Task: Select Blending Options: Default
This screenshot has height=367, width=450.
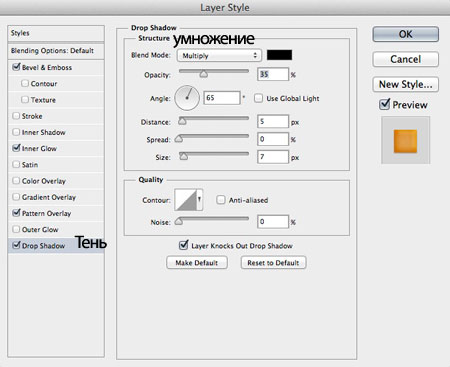Action: pos(56,51)
